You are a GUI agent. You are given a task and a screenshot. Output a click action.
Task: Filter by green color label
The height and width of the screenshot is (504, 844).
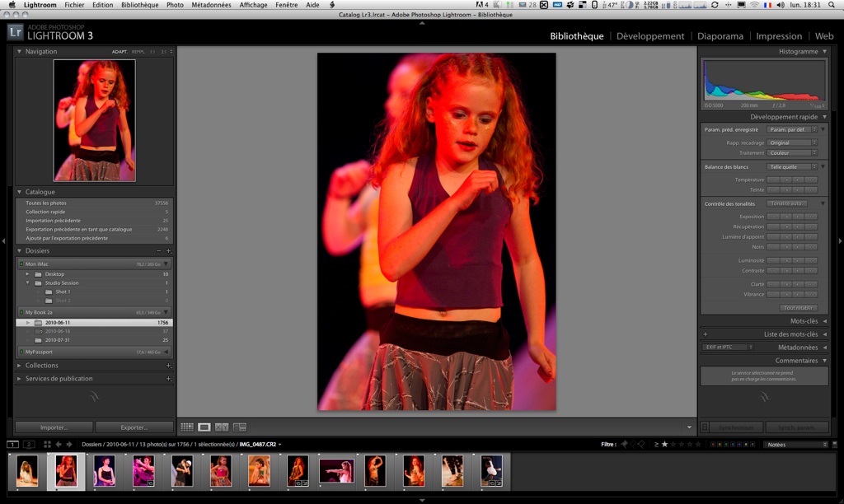pyautogui.click(x=726, y=445)
